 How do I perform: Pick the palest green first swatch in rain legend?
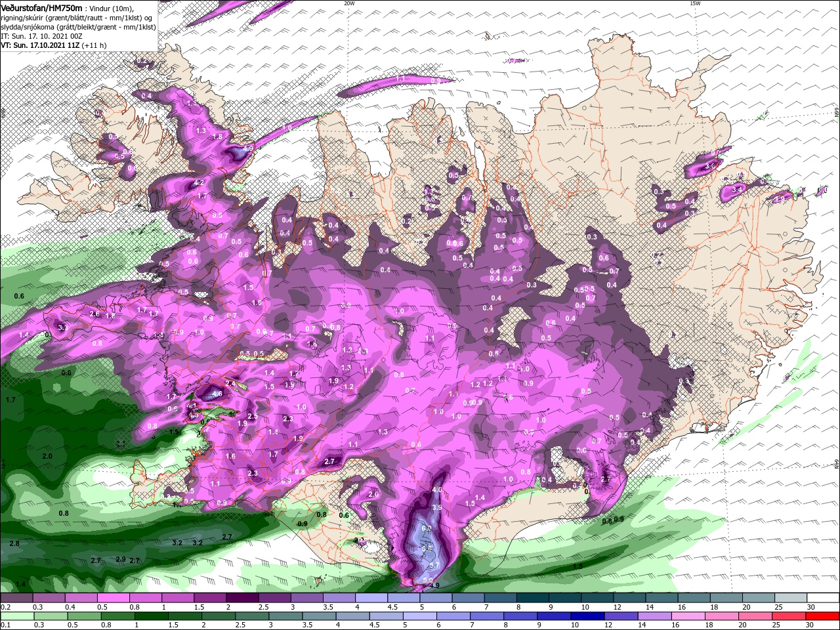(16, 616)
